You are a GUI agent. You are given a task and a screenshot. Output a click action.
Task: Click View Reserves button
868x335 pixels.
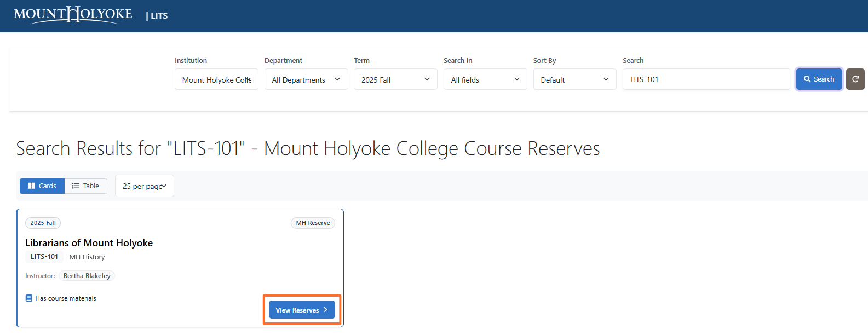(302, 310)
